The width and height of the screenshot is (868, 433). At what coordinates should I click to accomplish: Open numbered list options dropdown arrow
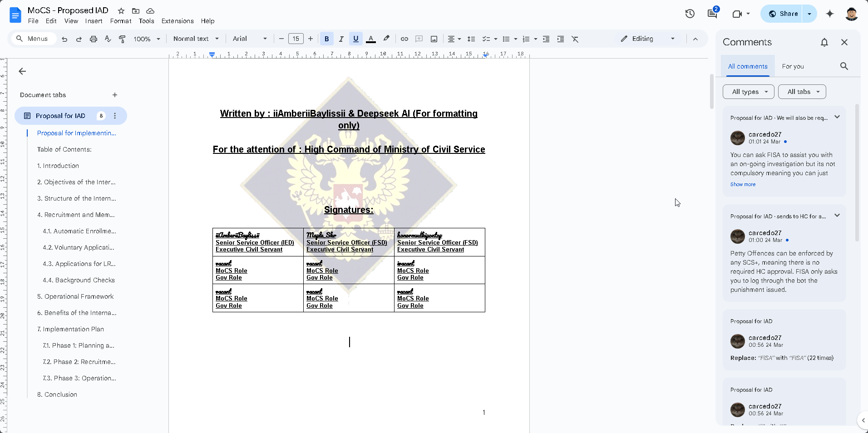(x=536, y=39)
